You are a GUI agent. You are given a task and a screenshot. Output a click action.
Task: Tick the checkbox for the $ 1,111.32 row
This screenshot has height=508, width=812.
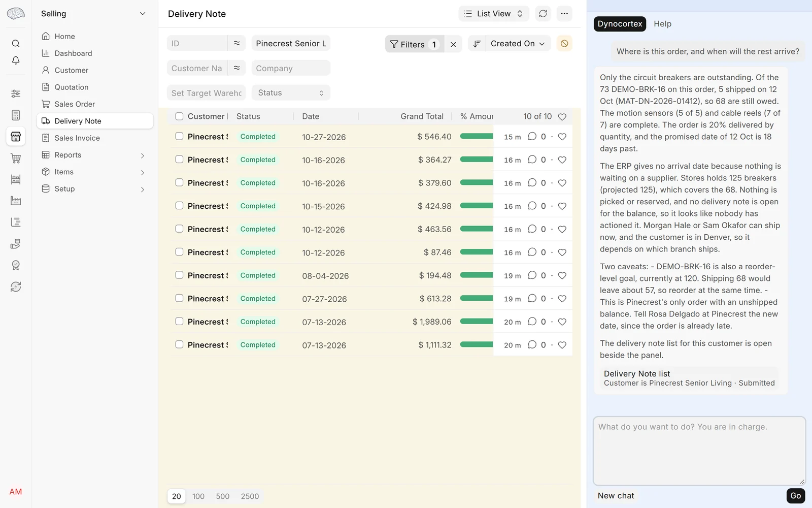click(179, 344)
